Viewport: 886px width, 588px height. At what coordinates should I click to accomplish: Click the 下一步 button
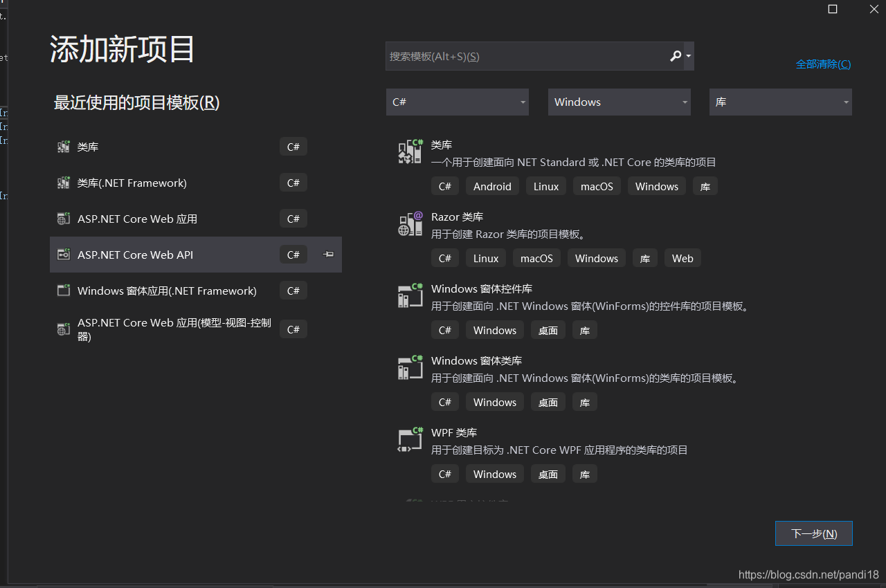pyautogui.click(x=814, y=533)
